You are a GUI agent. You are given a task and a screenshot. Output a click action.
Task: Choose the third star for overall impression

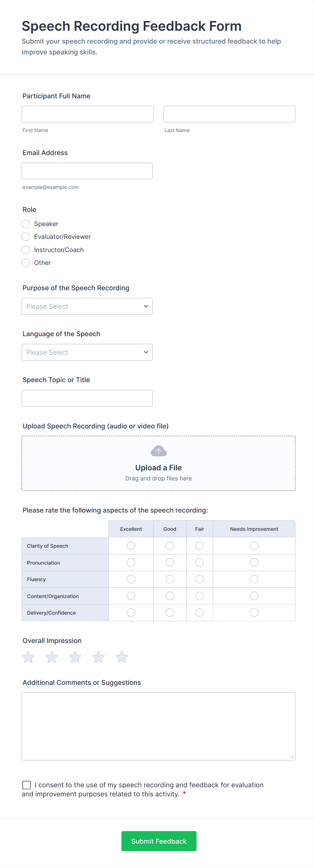point(75,657)
